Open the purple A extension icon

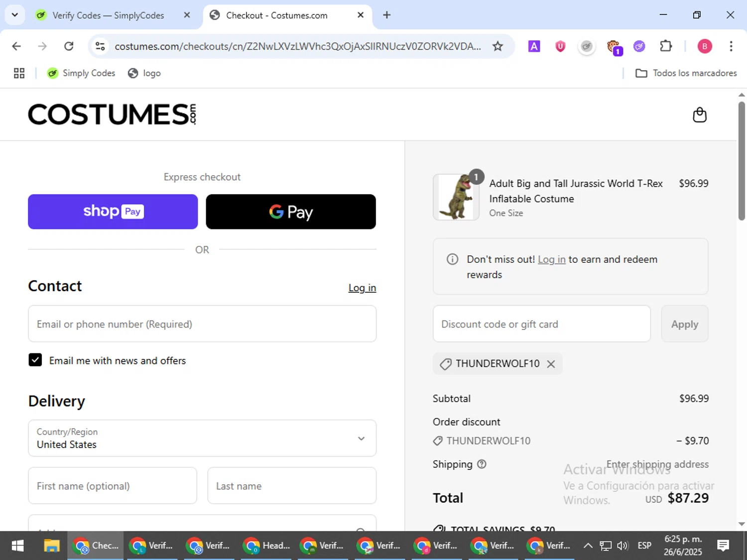point(534,46)
